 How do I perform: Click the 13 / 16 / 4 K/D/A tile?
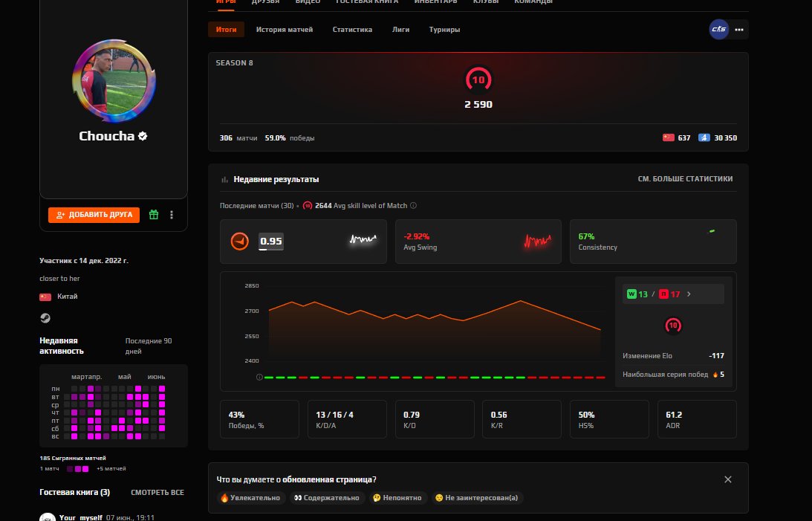(347, 419)
